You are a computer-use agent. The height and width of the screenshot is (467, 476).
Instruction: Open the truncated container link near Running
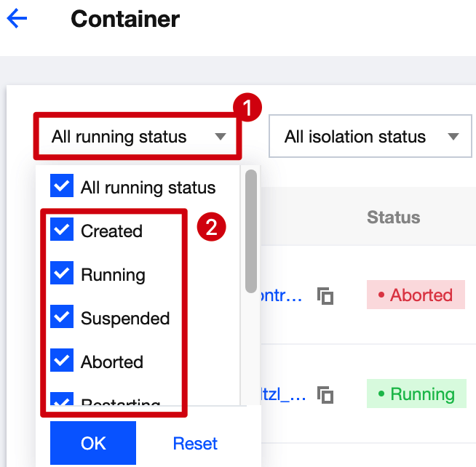pyautogui.click(x=279, y=395)
